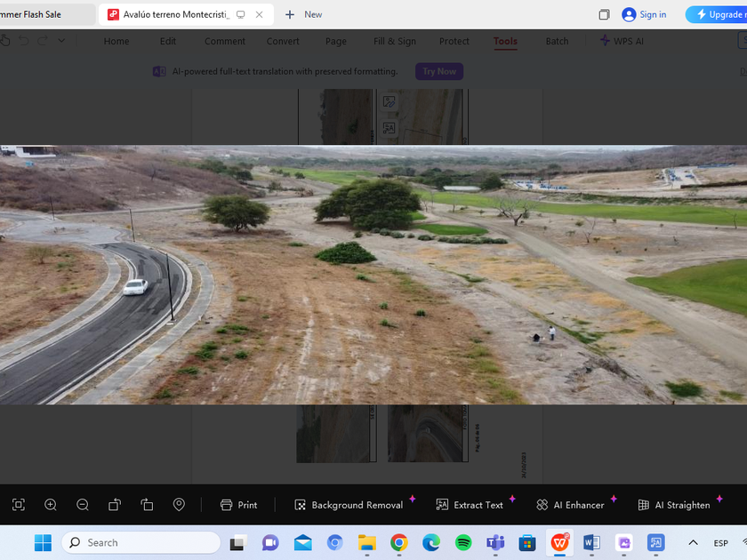Image resolution: width=747 pixels, height=560 pixels.
Task: Click the window layout icon beside Sign in
Action: tap(604, 15)
